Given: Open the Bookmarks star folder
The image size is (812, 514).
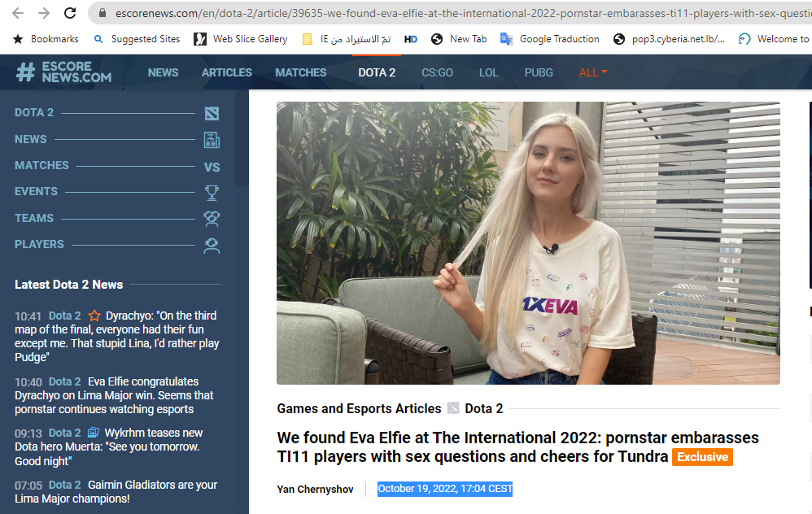Looking at the screenshot, I should 46,39.
